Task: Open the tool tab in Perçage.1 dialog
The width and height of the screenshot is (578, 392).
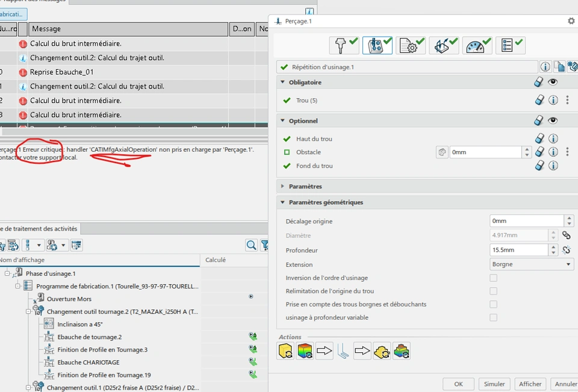Action: coord(344,46)
